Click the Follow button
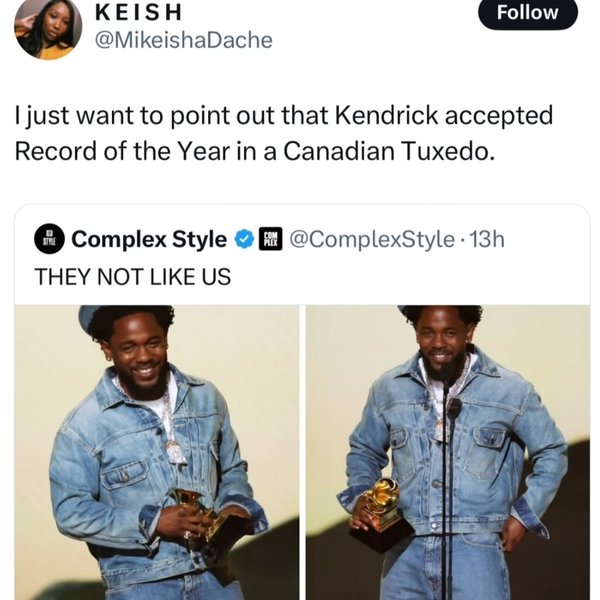This screenshot has height=600, width=600. 528,13
